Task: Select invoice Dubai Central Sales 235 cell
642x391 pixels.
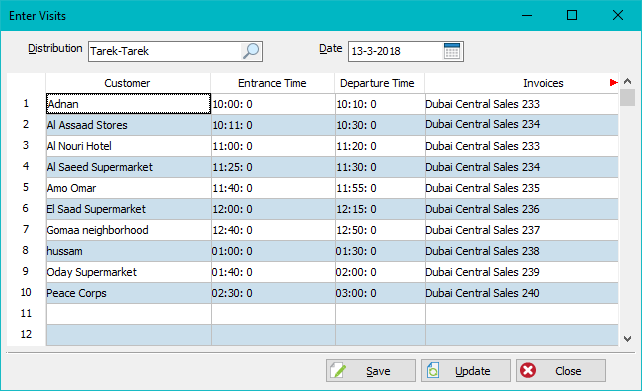Action: tap(522, 188)
